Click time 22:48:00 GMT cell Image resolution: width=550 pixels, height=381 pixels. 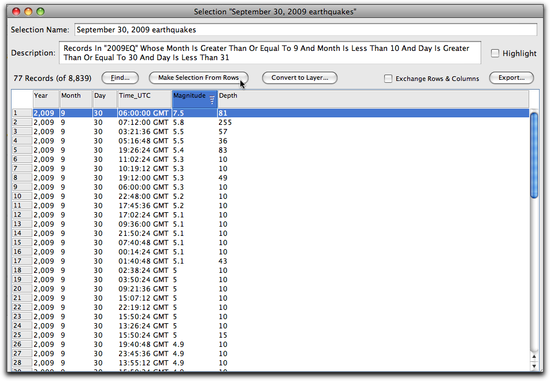coord(144,196)
